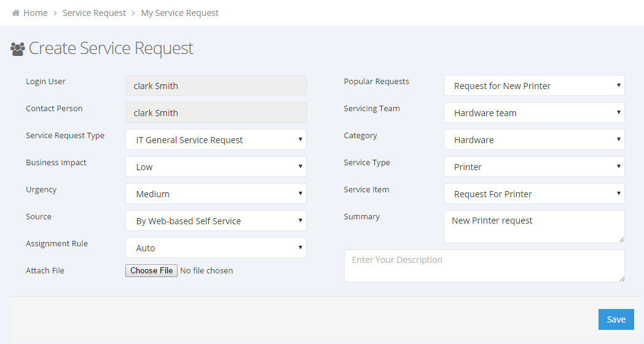
Task: Open the Service Request Type dropdown
Action: [x=216, y=139]
